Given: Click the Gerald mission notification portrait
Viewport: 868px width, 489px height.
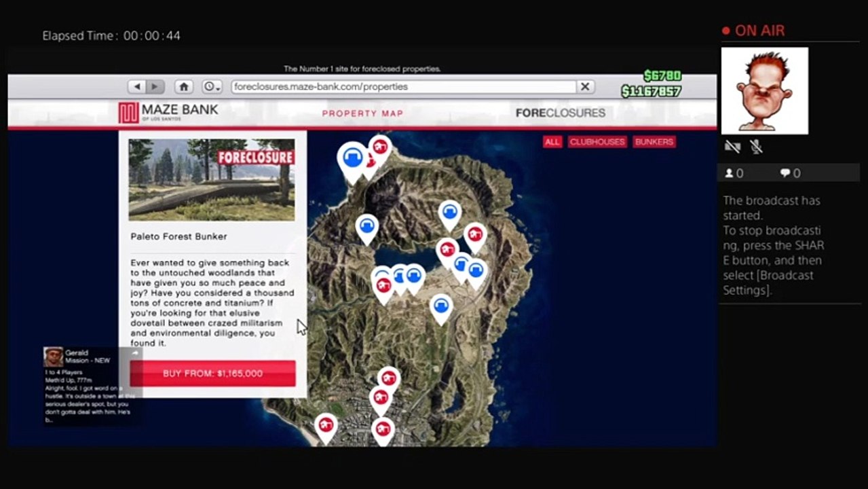Looking at the screenshot, I should (x=54, y=357).
